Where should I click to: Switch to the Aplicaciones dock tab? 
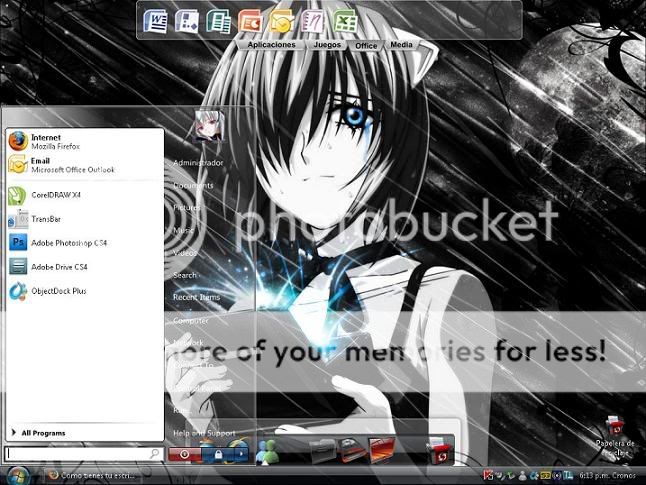(x=271, y=45)
